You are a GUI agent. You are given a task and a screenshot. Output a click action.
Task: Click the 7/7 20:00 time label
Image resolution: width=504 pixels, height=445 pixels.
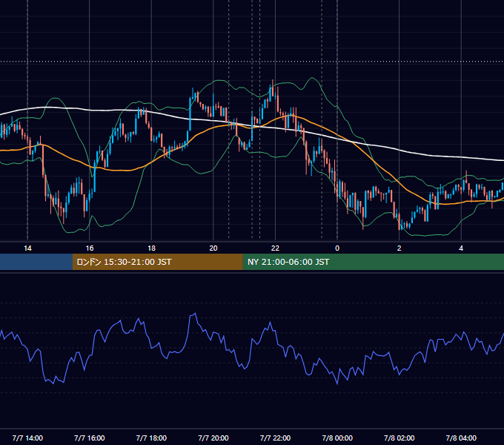[213, 438]
